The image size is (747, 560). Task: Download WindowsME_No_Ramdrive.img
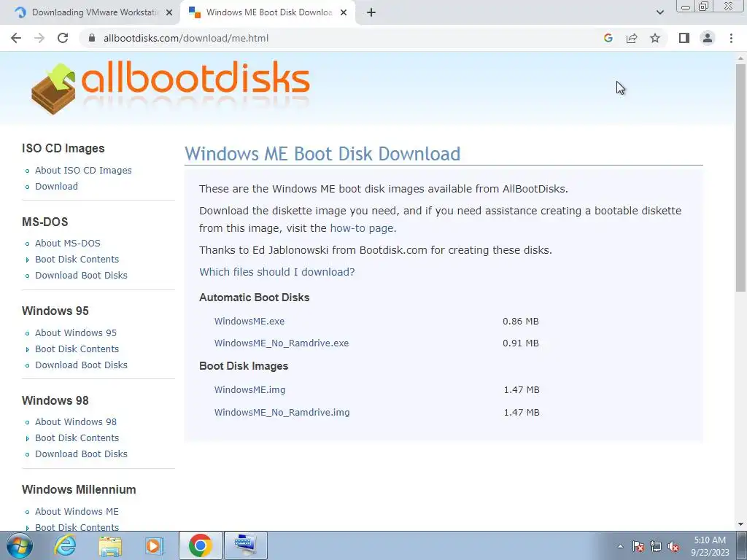click(282, 413)
